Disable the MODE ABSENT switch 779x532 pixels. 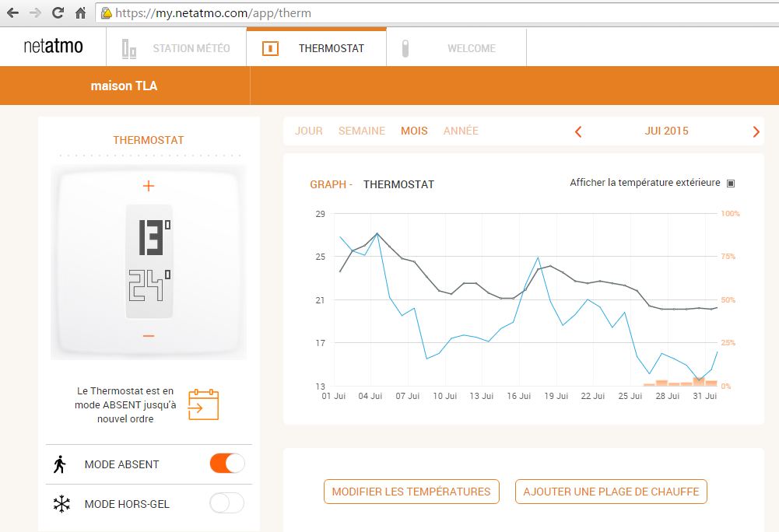point(227,463)
